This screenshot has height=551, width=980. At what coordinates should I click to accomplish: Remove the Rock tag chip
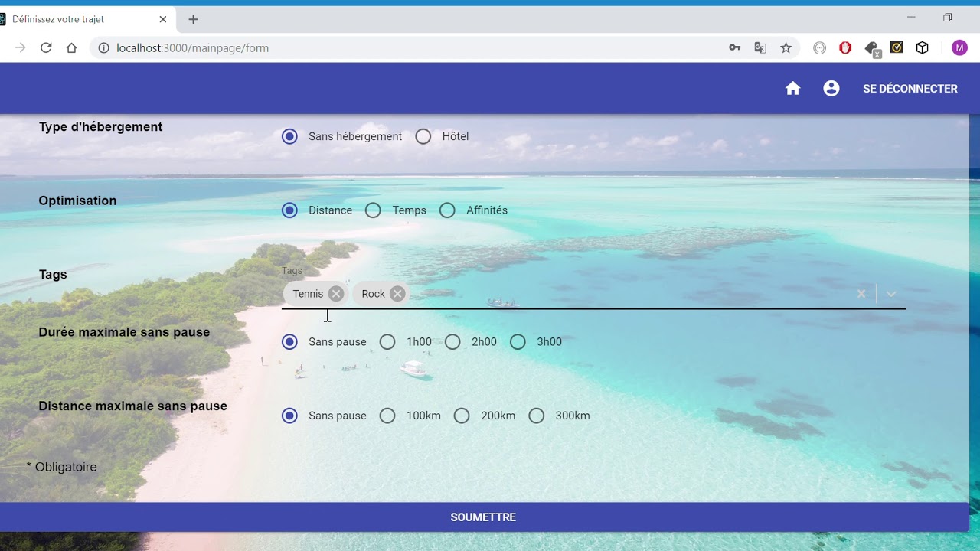click(397, 294)
